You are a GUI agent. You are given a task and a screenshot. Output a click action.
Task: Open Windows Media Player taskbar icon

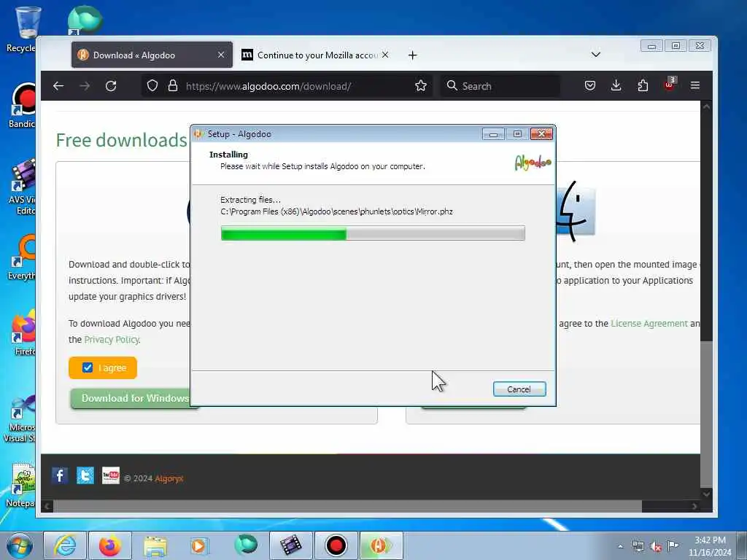[x=200, y=545]
